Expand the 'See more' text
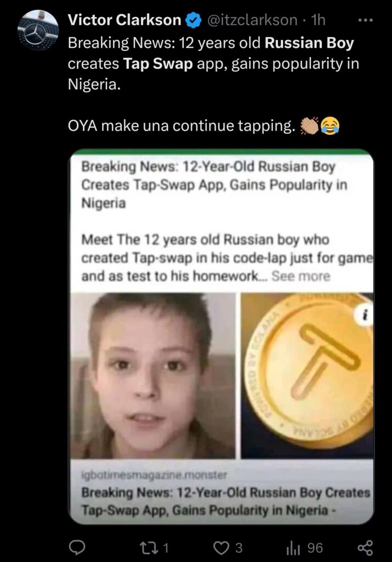This screenshot has height=562, width=392. [x=300, y=276]
